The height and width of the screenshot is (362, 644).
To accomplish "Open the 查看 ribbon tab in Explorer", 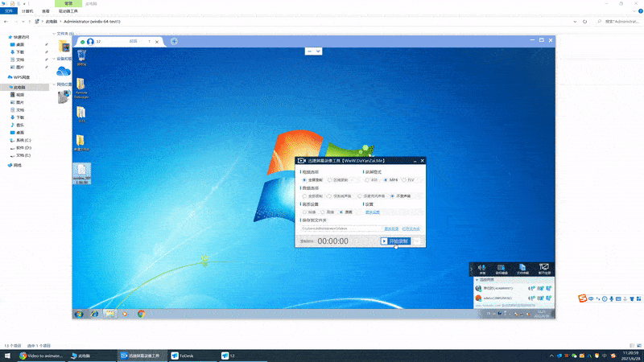I will [x=46, y=11].
